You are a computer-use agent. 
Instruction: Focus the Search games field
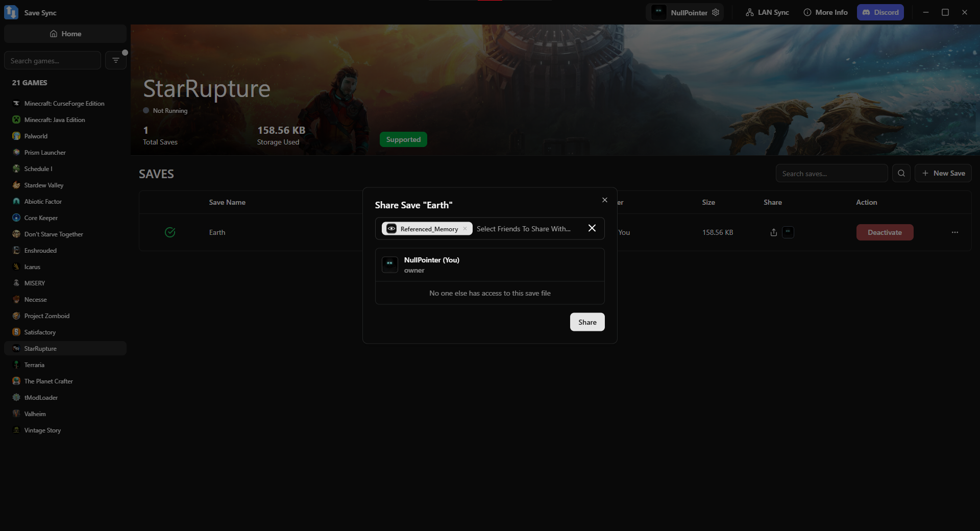(53, 60)
